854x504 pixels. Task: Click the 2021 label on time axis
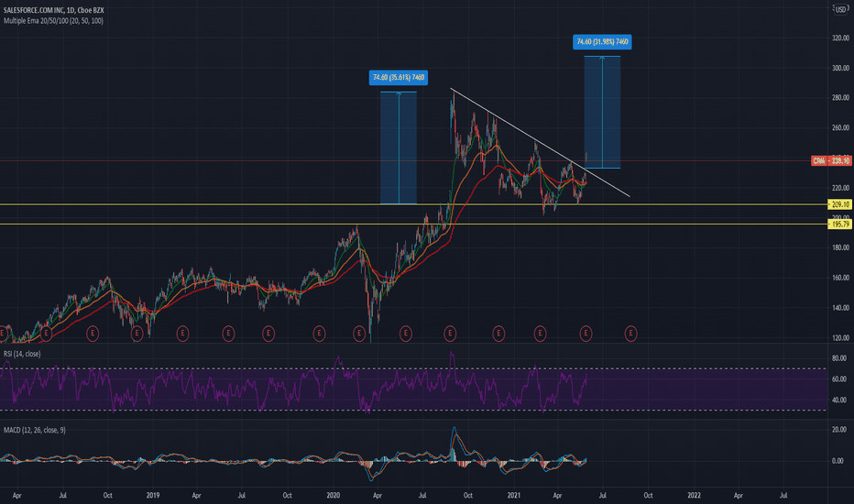514,495
